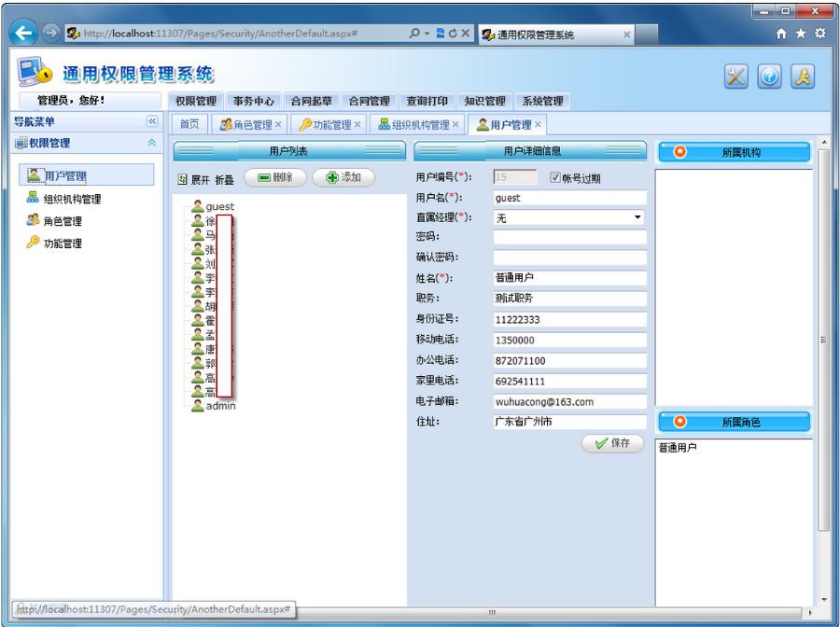Toggle the 帐号过期 checkbox
This screenshot has height=627, width=840.
555,177
